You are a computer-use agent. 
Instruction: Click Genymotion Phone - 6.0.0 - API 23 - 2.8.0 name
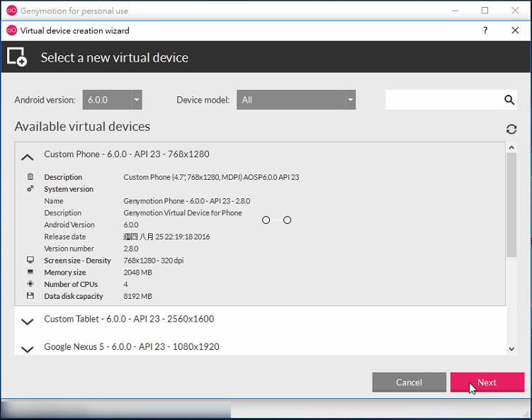tap(187, 201)
